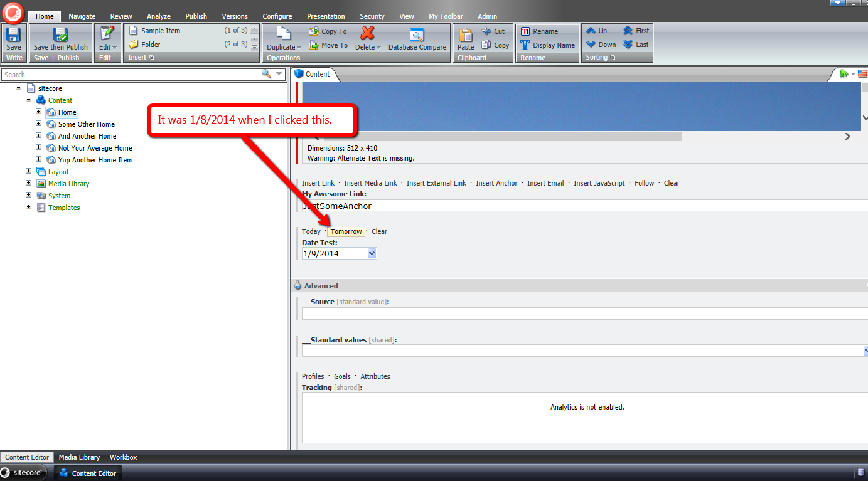Switch to the Workbox tab
This screenshot has width=868, height=481.
(x=123, y=457)
